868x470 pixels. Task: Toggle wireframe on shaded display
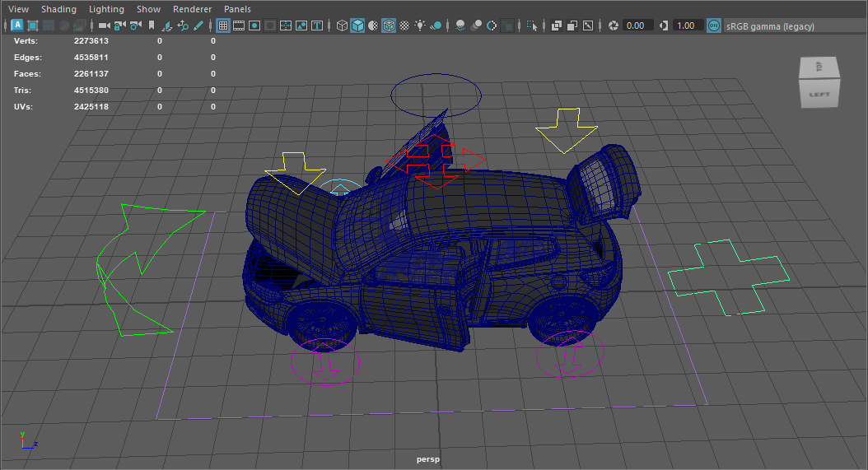(x=389, y=26)
